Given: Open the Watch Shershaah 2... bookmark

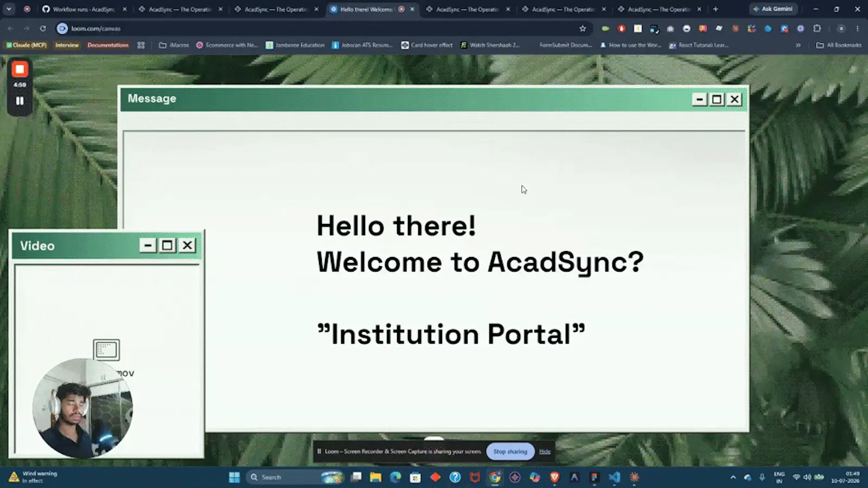Looking at the screenshot, I should (490, 46).
